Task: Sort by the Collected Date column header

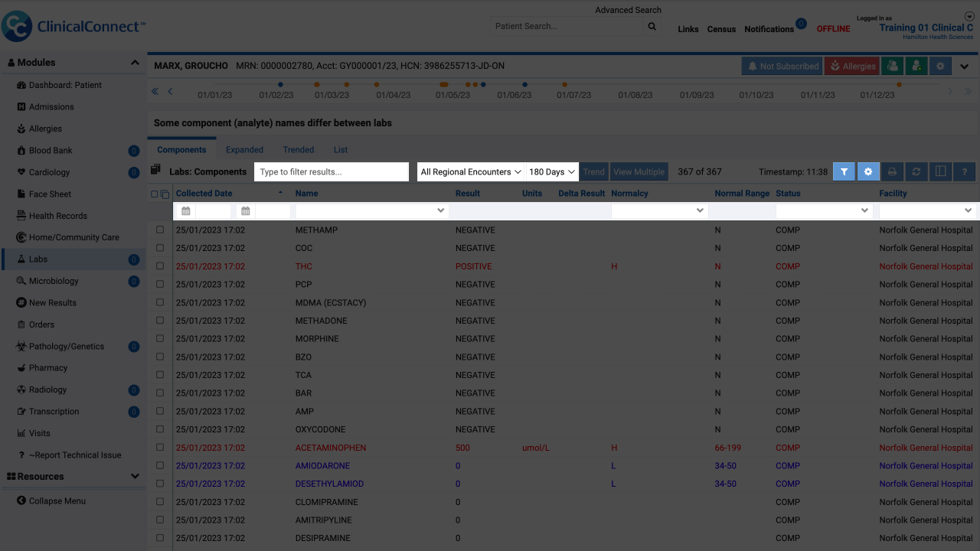Action: click(204, 194)
